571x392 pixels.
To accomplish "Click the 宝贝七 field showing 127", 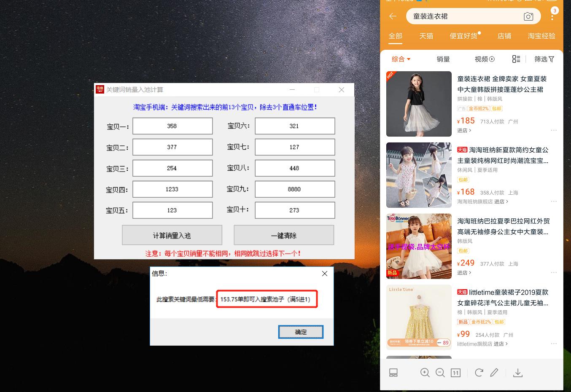I will 295,147.
